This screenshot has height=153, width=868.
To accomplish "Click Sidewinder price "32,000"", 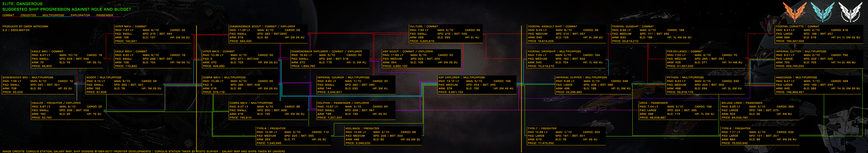I will click(18, 92).
